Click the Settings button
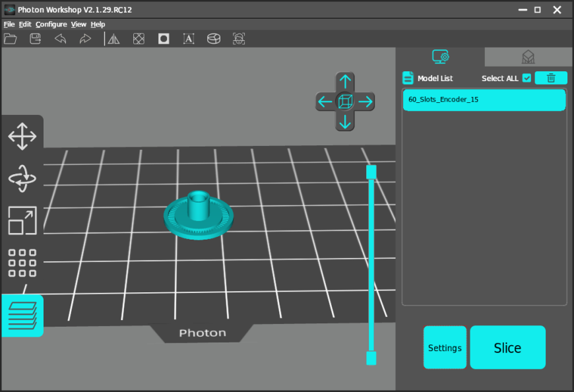The image size is (574, 392). coord(445,347)
